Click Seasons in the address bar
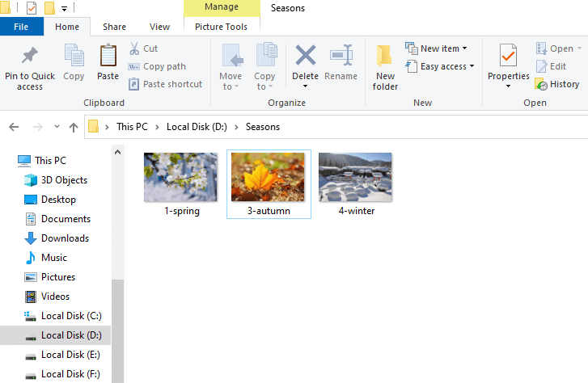This screenshot has height=383, width=588. pyautogui.click(x=263, y=127)
